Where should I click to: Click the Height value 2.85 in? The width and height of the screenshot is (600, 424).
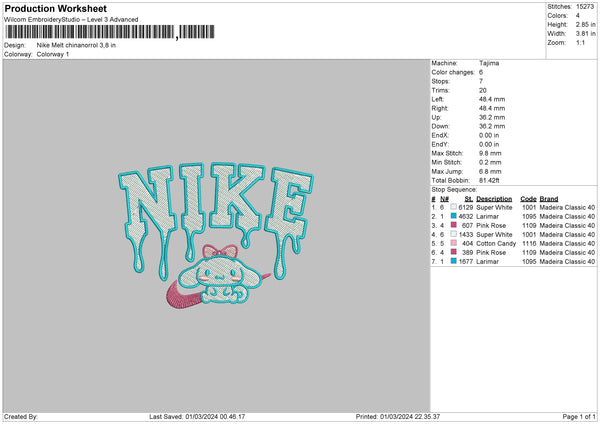pyautogui.click(x=586, y=24)
